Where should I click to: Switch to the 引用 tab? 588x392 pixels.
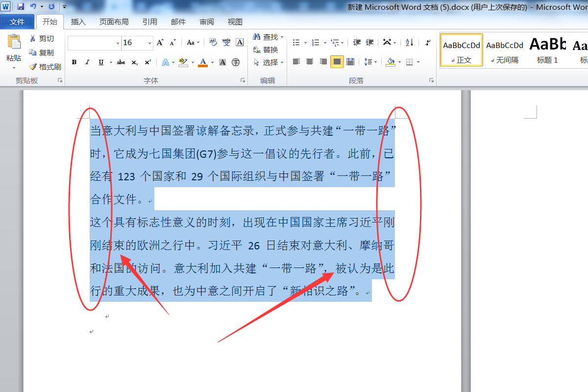[x=150, y=22]
